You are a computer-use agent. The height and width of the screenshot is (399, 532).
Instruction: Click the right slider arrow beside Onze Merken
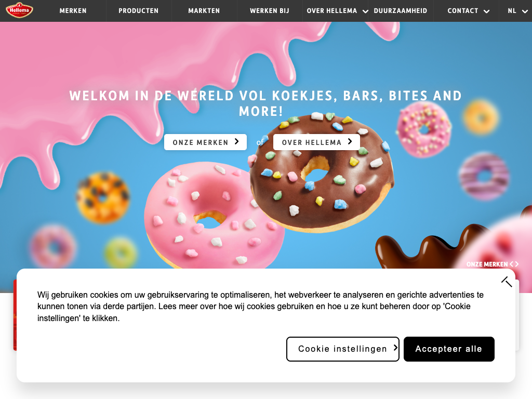[517, 264]
